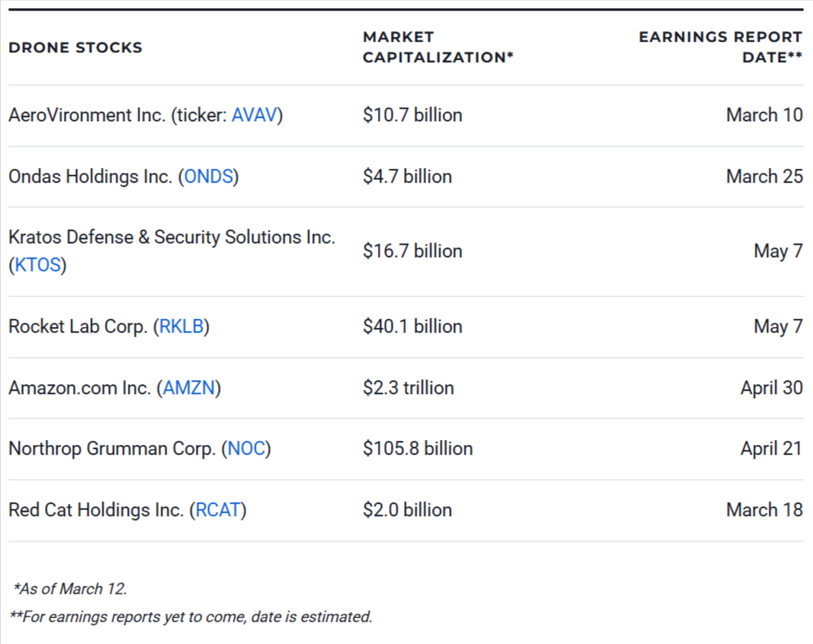Open the NOC ticker link
The height and width of the screenshot is (644, 813).
click(248, 449)
